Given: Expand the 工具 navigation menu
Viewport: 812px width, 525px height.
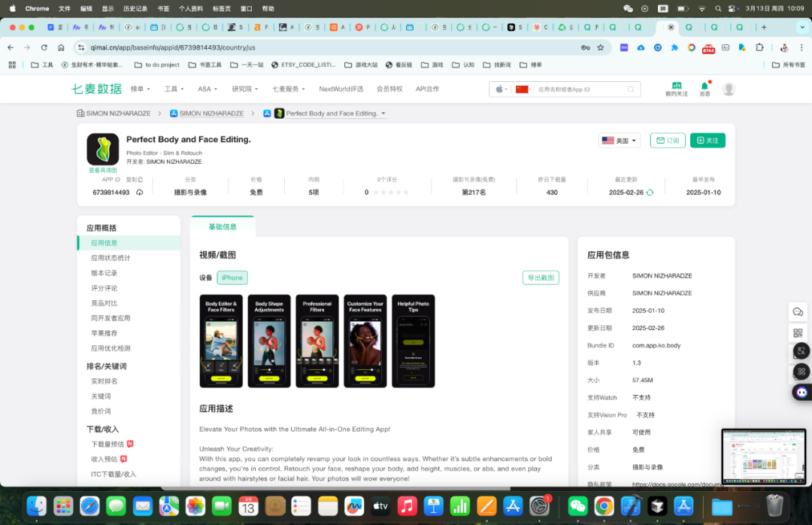Looking at the screenshot, I should [x=174, y=90].
